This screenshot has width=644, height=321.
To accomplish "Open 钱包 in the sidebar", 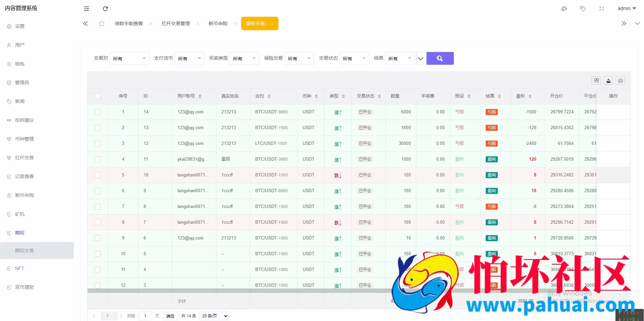I will click(x=37, y=64).
